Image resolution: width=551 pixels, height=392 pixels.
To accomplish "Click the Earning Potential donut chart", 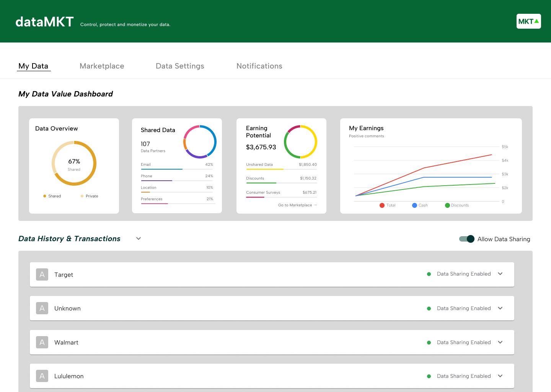I will coord(300,142).
